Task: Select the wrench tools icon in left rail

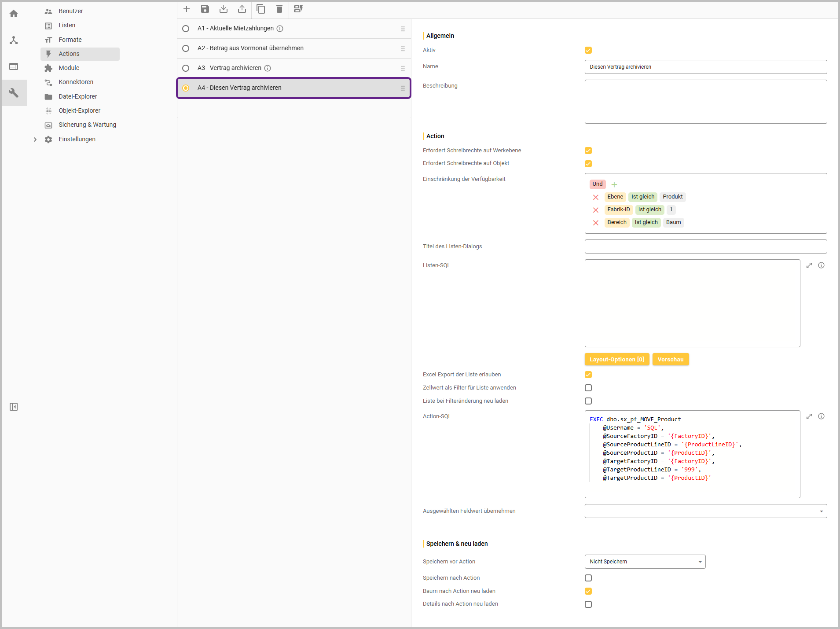Action: [14, 93]
